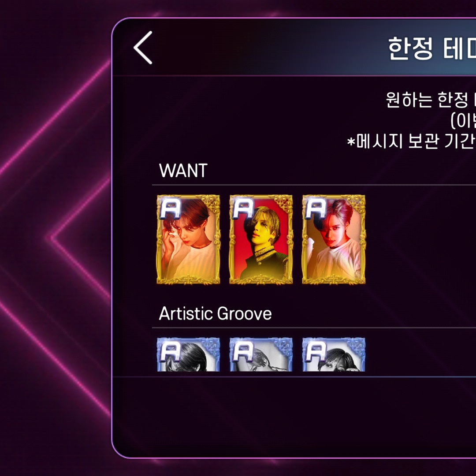Choose the red-background WANT card

(x=261, y=239)
